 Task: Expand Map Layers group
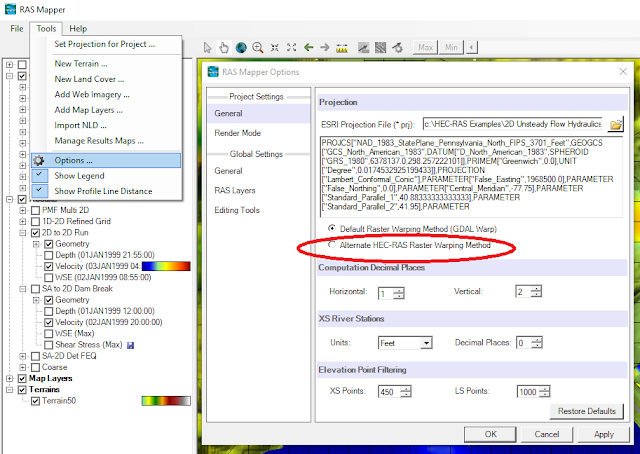pos(9,378)
